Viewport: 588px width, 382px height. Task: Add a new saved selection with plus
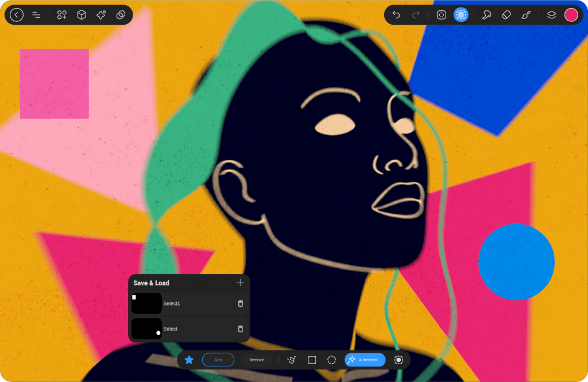240,283
